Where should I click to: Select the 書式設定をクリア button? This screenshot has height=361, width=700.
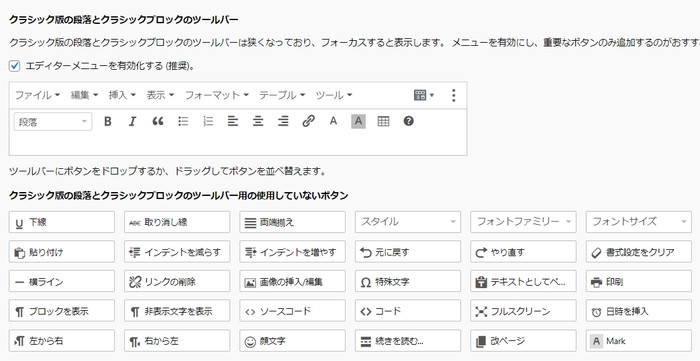[639, 252]
